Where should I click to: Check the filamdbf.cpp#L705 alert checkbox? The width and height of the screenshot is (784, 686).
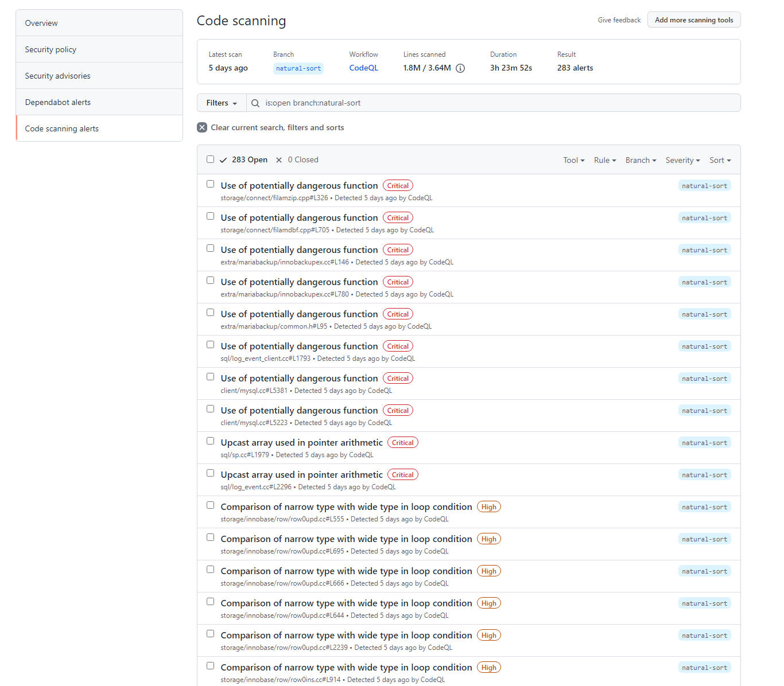pyautogui.click(x=210, y=216)
